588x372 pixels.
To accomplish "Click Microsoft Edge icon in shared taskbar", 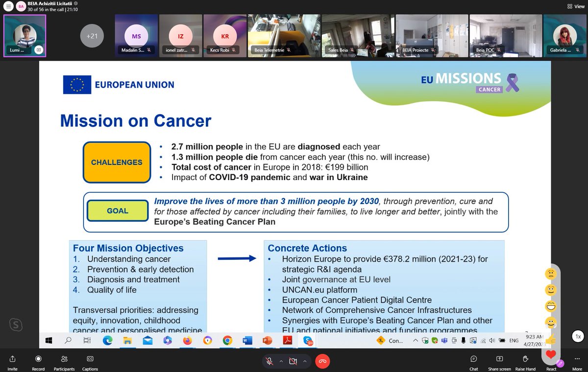I will tap(107, 340).
